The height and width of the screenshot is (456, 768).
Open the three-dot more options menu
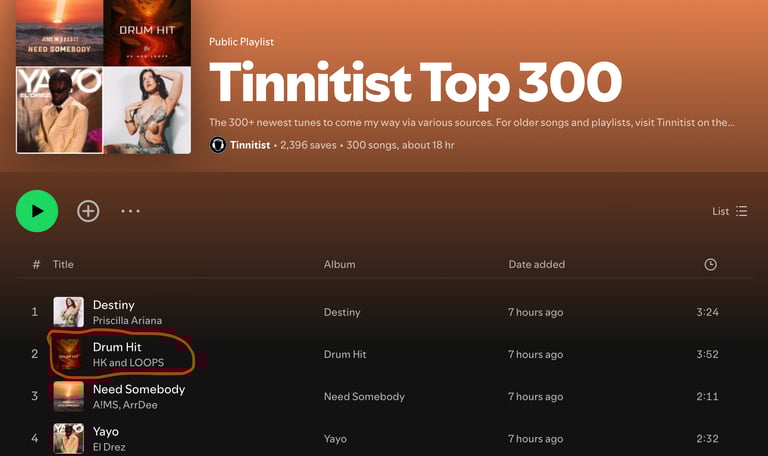130,211
